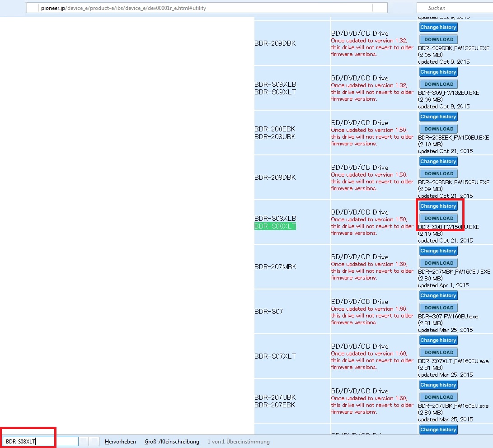Viewport: 493px width, 448px height.
Task: Download BDR-S09 firmware 1.32
Action: pos(438,84)
